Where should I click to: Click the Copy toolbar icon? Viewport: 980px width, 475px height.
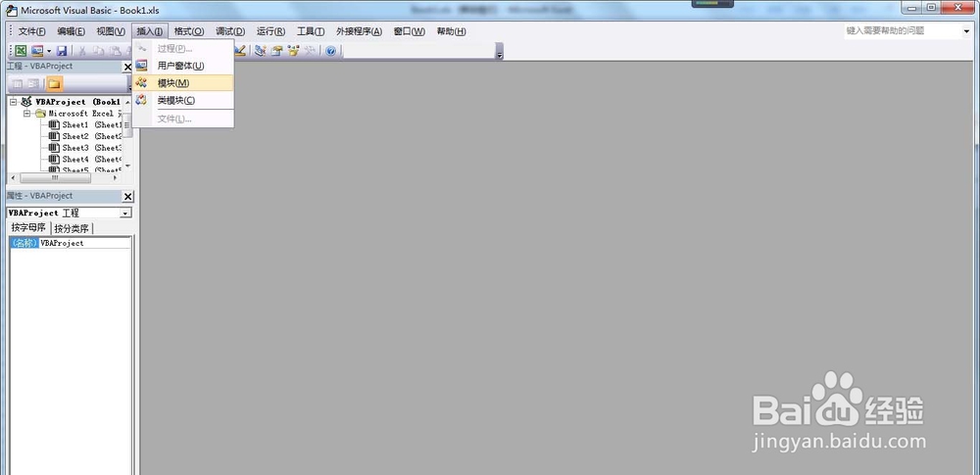[99, 51]
